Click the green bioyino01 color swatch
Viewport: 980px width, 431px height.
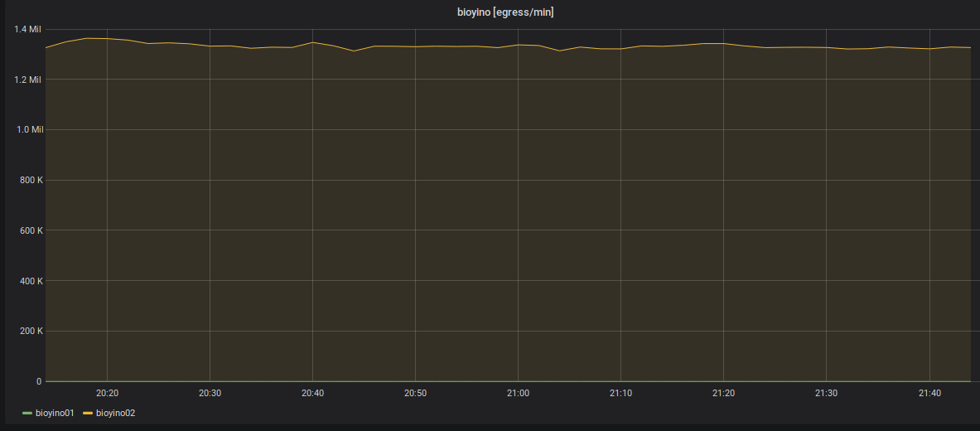pyautogui.click(x=27, y=414)
